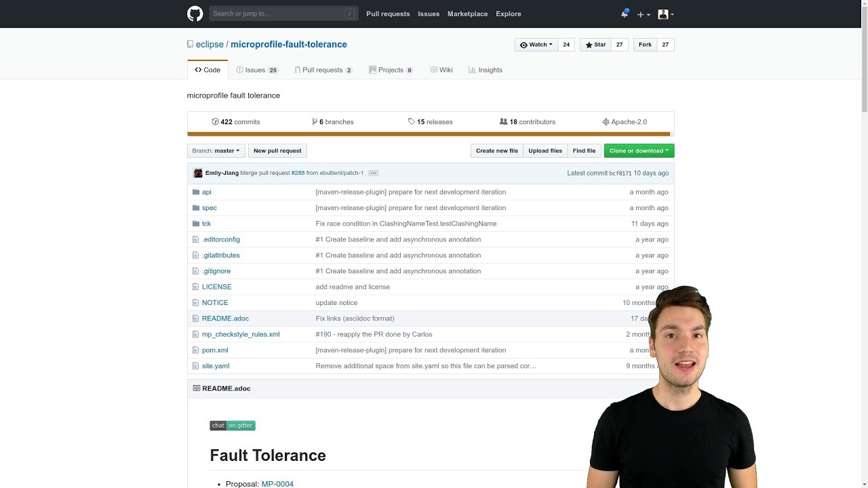Click the spec folder icon
Viewport: 868px width, 488px height.
click(x=196, y=207)
